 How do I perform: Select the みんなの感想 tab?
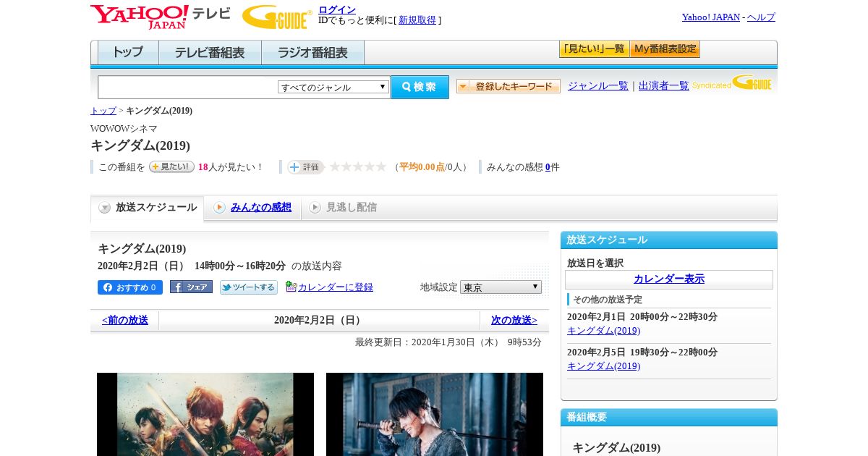tap(252, 208)
